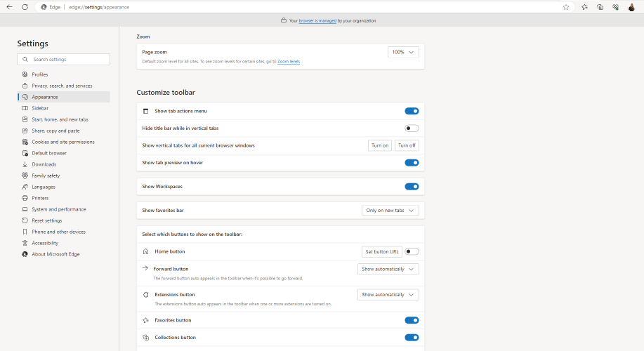
Task: Open the Collections toolbar icon
Action: 600,7
